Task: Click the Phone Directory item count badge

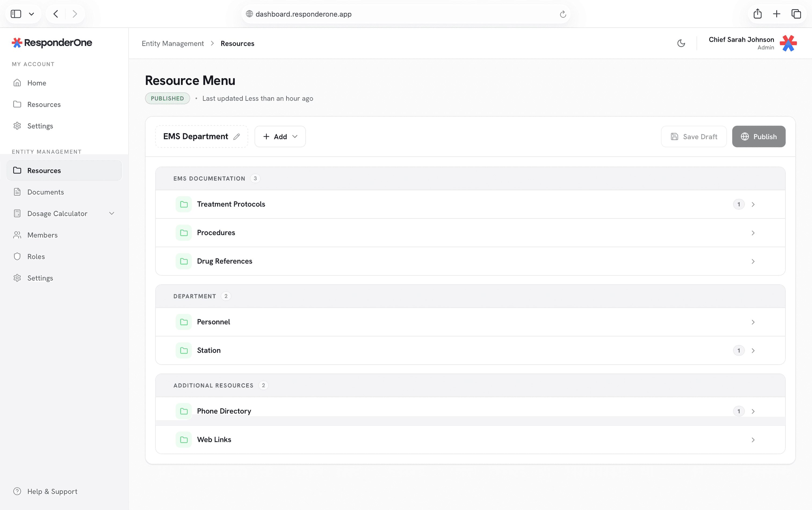Action: click(x=739, y=412)
